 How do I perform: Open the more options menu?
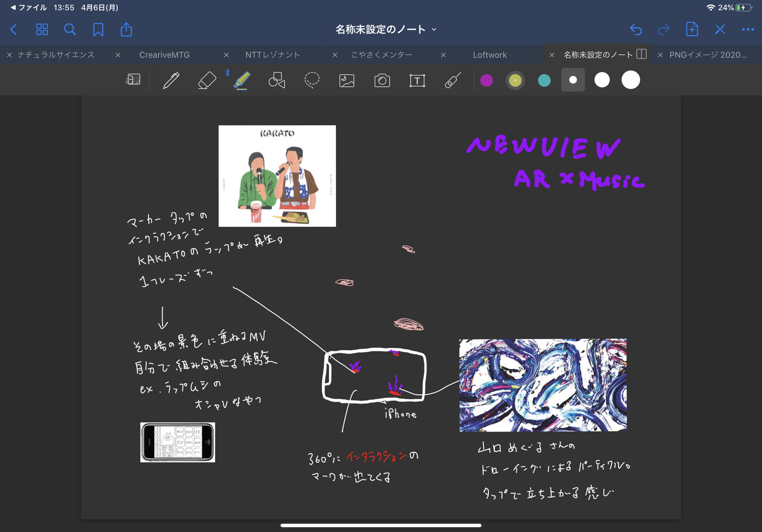747,29
